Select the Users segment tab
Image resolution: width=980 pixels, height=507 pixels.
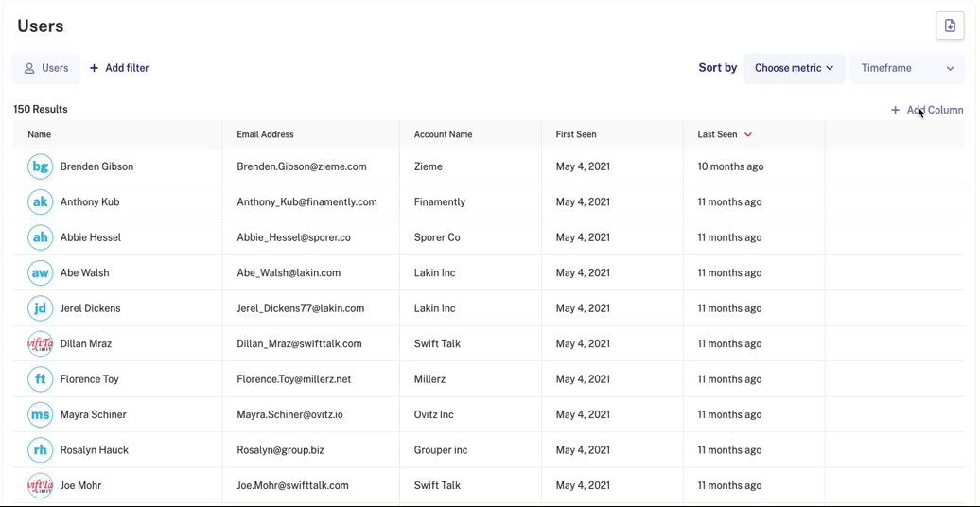coord(46,68)
